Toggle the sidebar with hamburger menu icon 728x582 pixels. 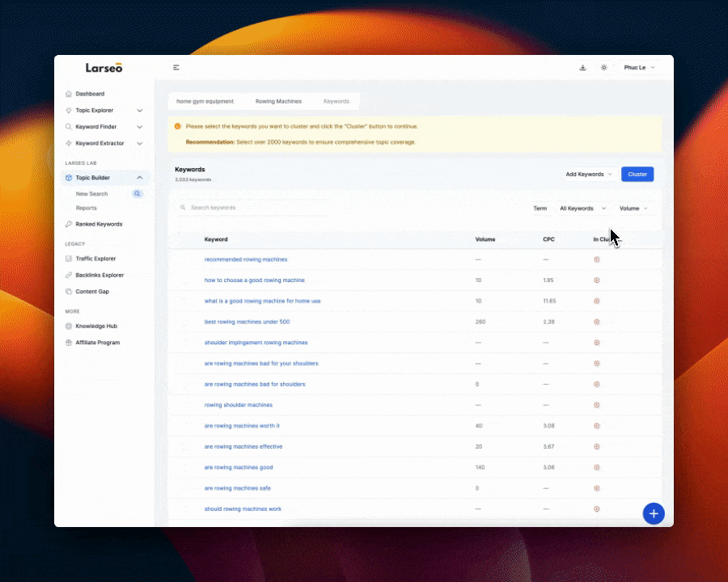click(176, 67)
